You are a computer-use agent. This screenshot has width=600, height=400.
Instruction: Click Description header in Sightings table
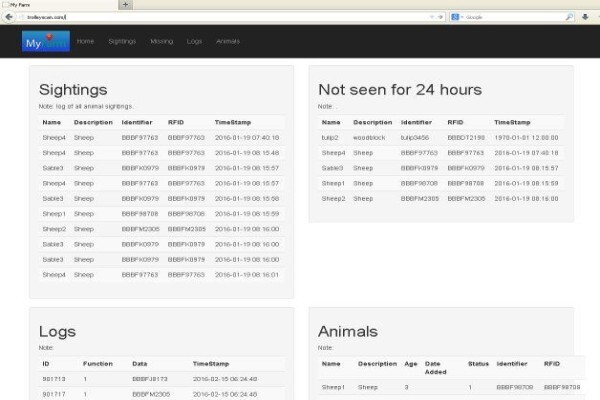click(93, 122)
